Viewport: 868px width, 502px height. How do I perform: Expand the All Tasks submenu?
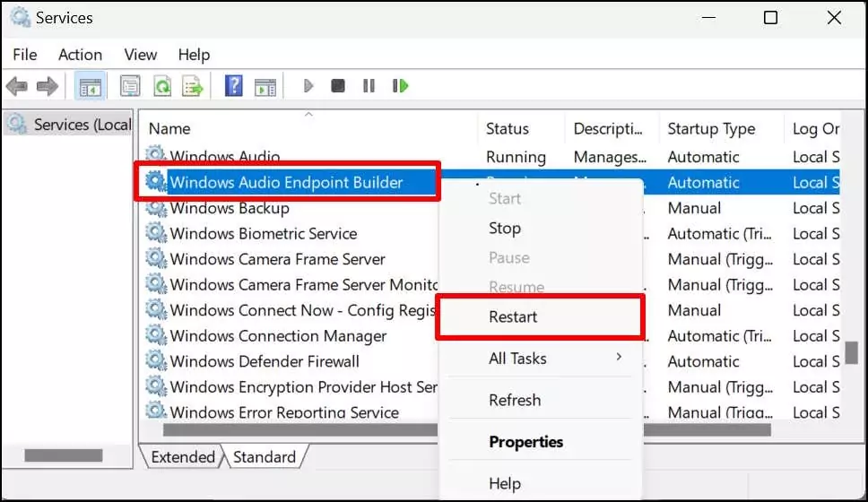[541, 359]
